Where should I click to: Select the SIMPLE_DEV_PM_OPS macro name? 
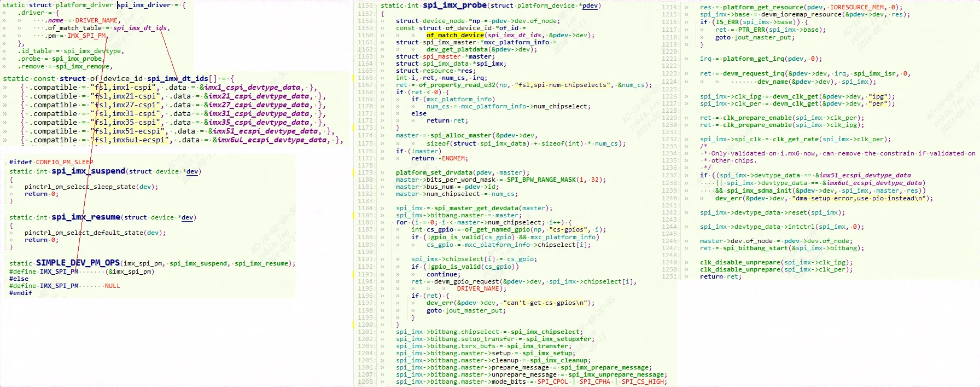pyautogui.click(x=78, y=263)
